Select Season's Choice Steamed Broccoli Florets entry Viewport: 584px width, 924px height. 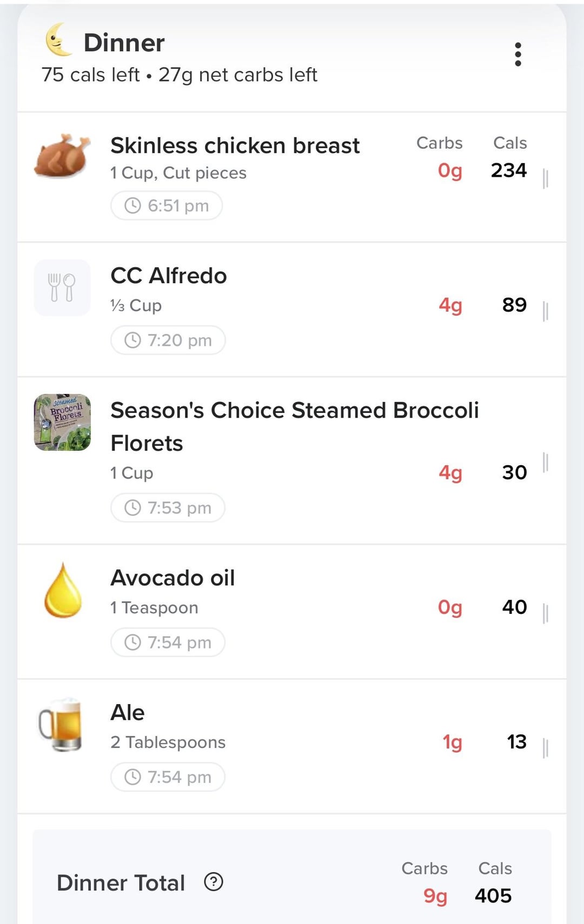click(292, 461)
